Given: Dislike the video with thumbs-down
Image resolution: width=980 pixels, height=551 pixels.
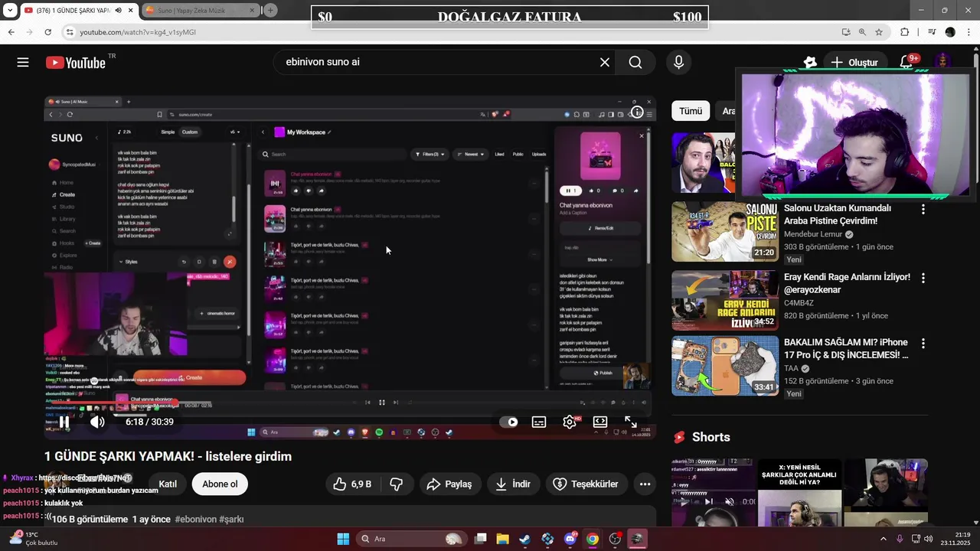Looking at the screenshot, I should (x=397, y=484).
